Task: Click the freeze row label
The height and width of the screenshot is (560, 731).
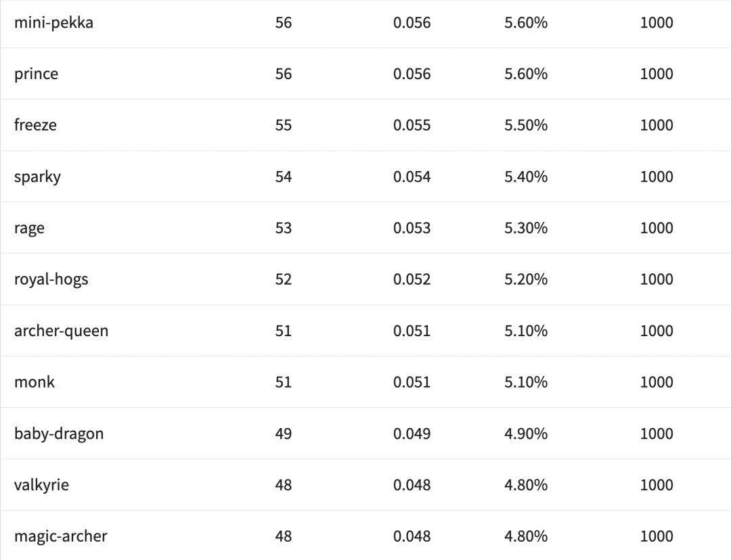Action: [35, 125]
